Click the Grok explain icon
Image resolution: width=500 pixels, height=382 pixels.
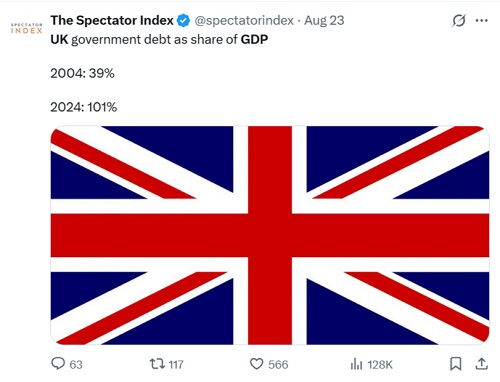[x=459, y=21]
